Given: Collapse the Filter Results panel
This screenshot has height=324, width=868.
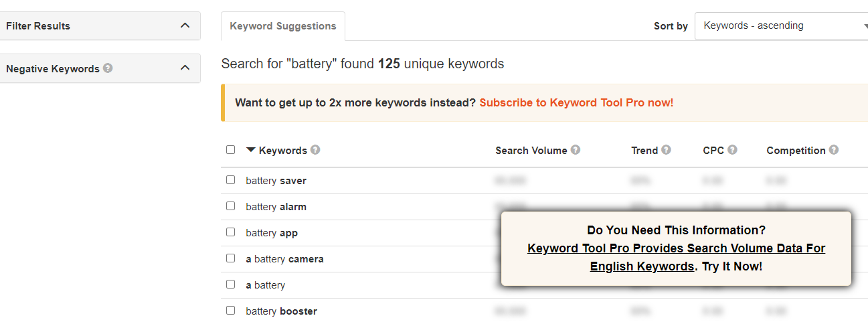Looking at the screenshot, I should click(185, 25).
